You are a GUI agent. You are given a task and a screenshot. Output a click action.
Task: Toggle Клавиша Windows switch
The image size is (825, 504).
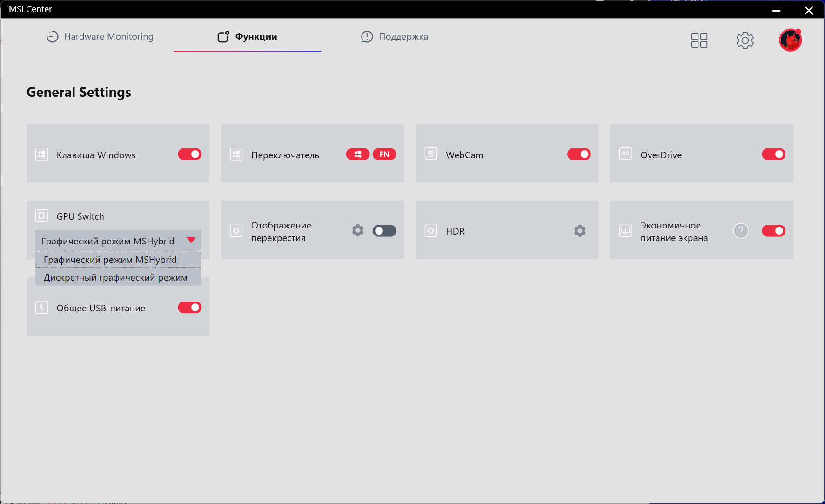pyautogui.click(x=190, y=155)
